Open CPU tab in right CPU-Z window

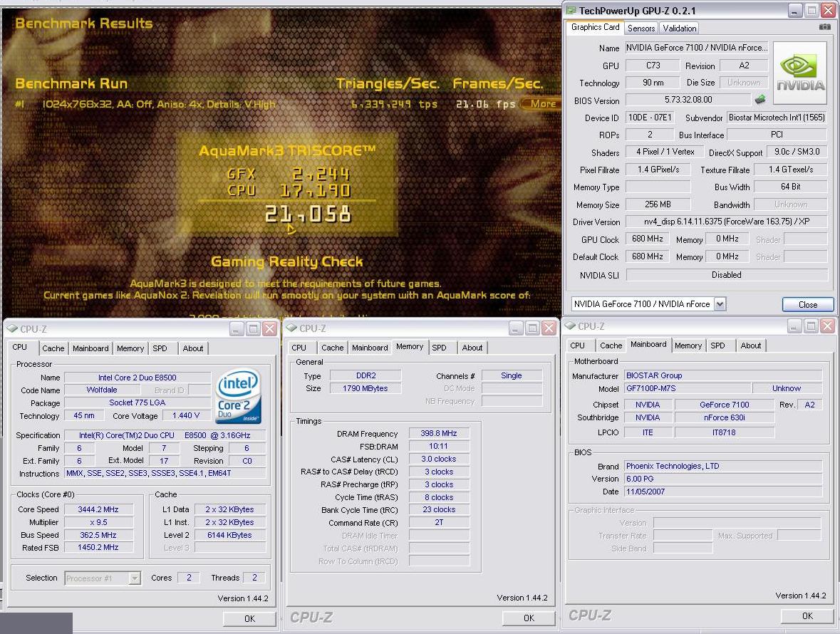578,345
